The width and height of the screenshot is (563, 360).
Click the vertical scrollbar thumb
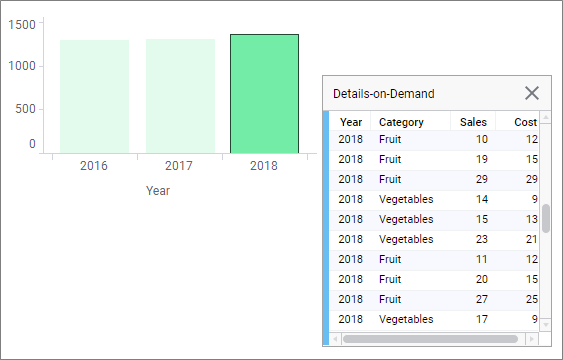pyautogui.click(x=546, y=219)
